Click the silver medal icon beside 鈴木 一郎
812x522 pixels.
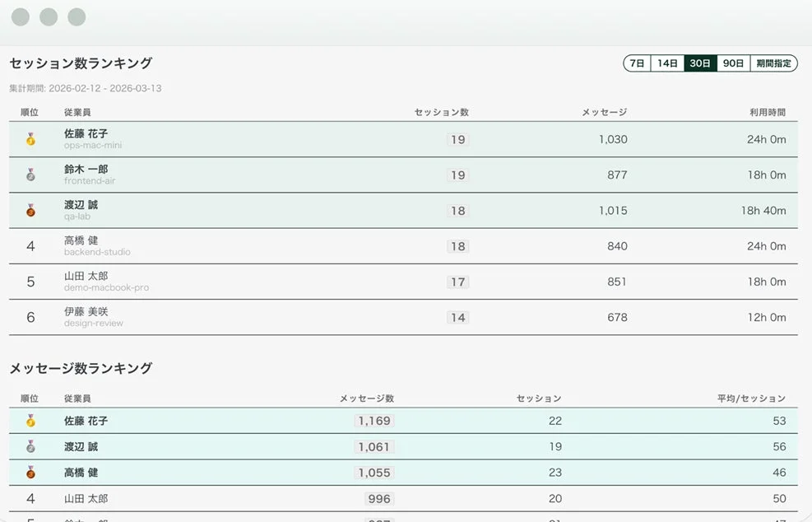click(x=31, y=175)
